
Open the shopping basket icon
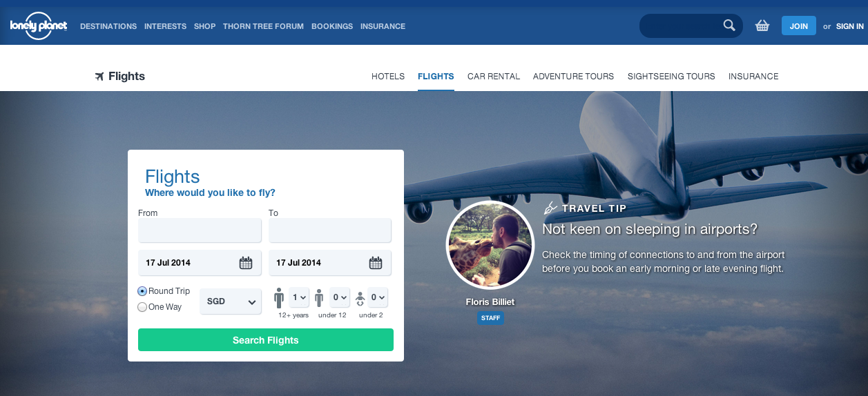pos(762,26)
